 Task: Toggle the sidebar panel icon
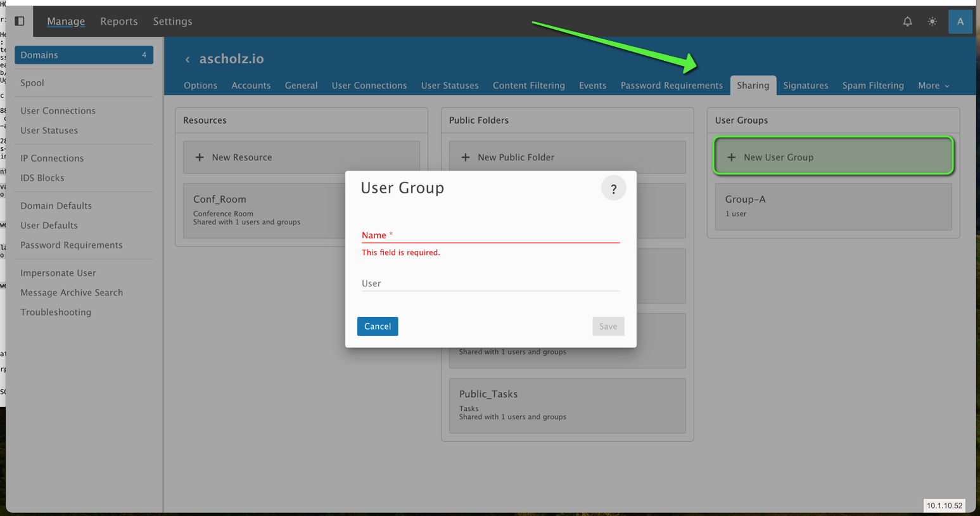click(20, 21)
